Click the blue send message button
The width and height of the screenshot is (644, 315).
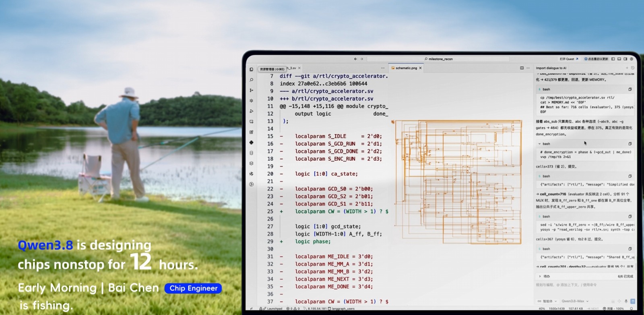point(633,301)
